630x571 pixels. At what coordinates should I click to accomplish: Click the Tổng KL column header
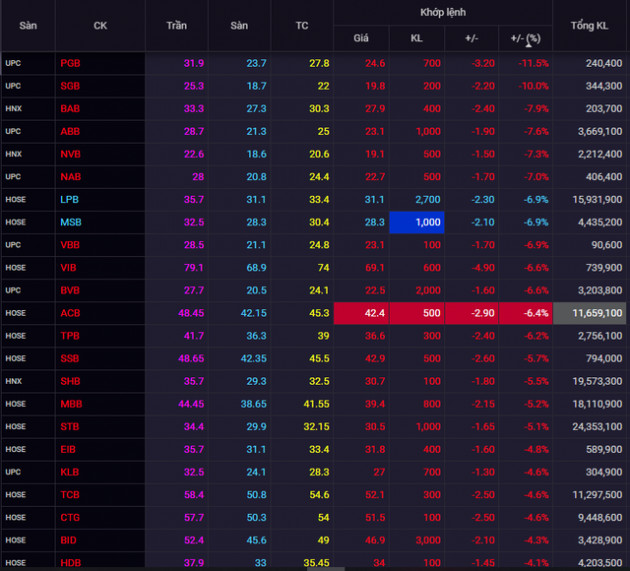(x=589, y=26)
